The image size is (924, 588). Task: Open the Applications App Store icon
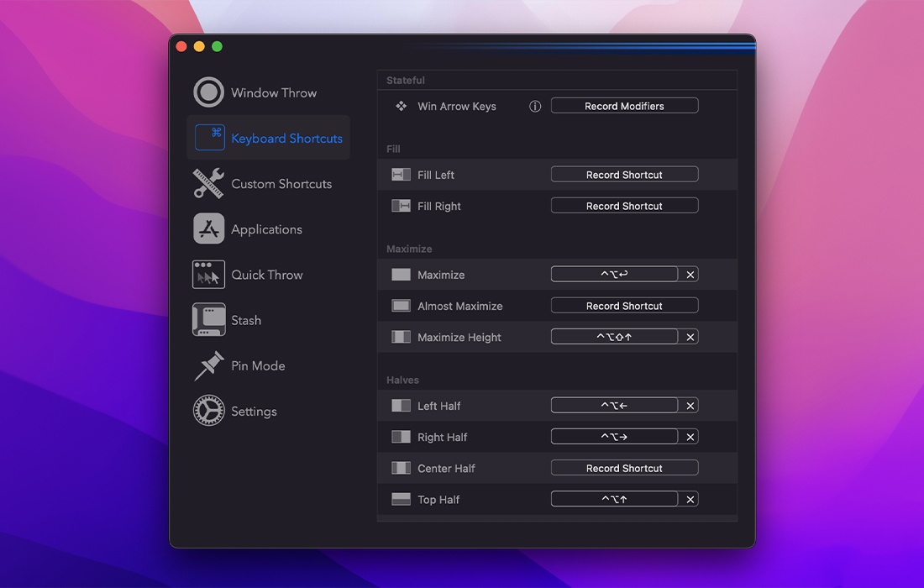coord(208,228)
